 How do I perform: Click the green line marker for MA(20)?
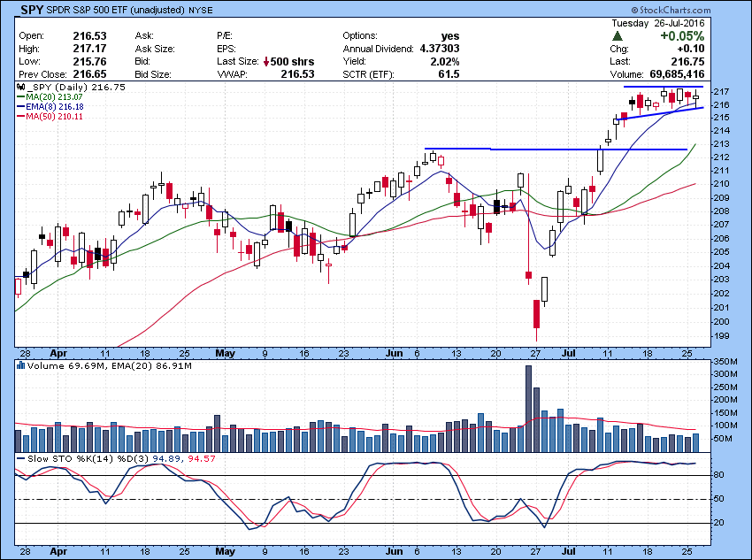click(x=20, y=97)
